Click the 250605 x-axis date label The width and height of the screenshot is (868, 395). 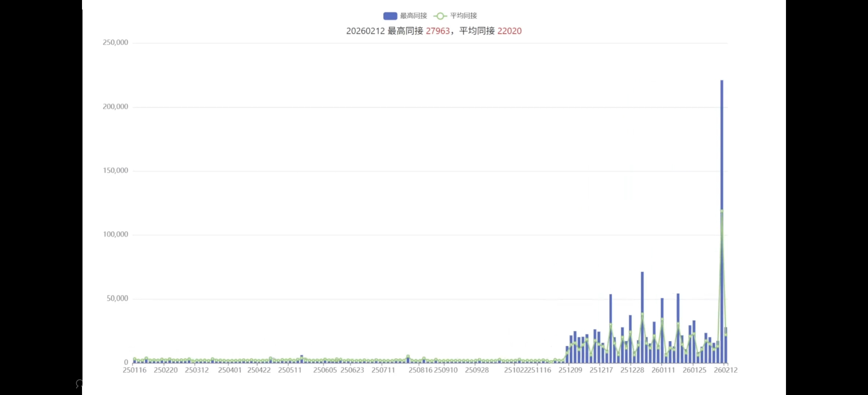click(325, 370)
